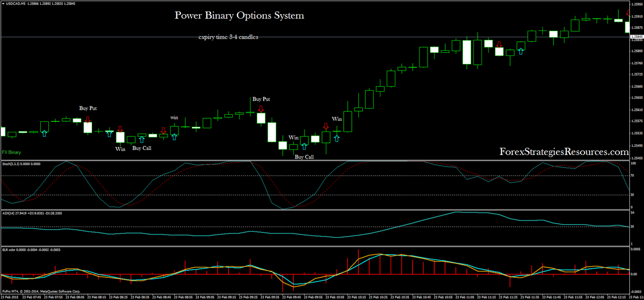
Task: Click the "expiry time 3-4 candles" annotation
Action: (228, 37)
